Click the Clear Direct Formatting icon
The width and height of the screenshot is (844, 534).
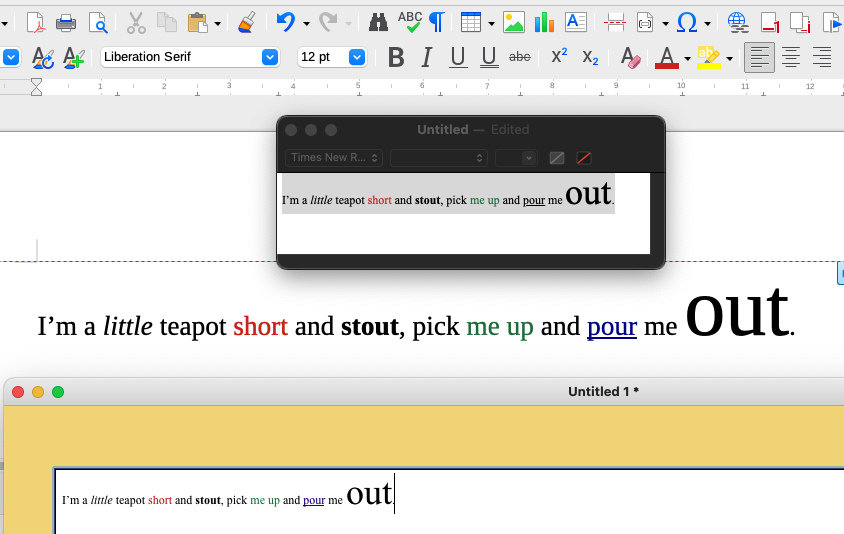(629, 58)
